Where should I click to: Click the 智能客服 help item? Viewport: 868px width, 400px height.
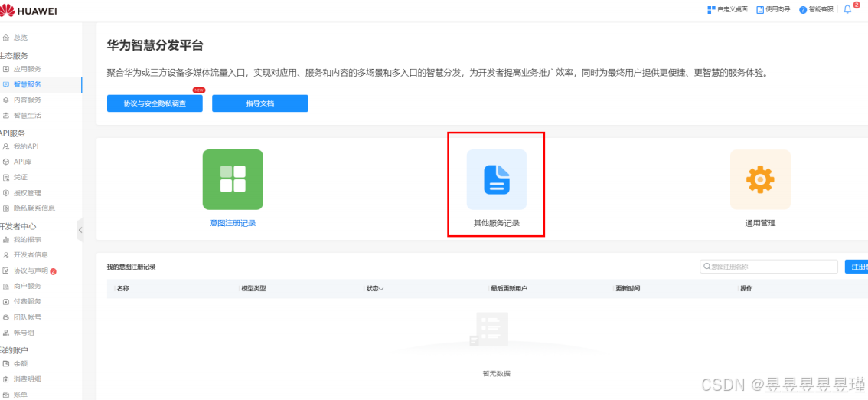(816, 9)
